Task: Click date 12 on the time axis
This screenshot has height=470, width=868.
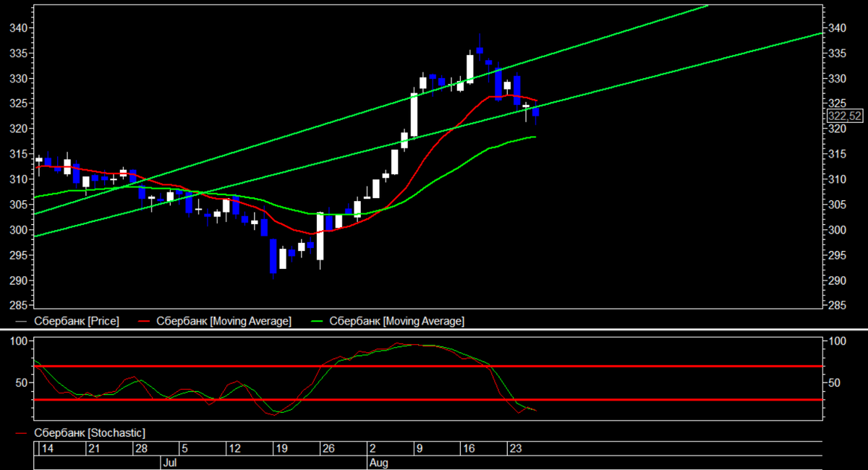Action: point(234,448)
